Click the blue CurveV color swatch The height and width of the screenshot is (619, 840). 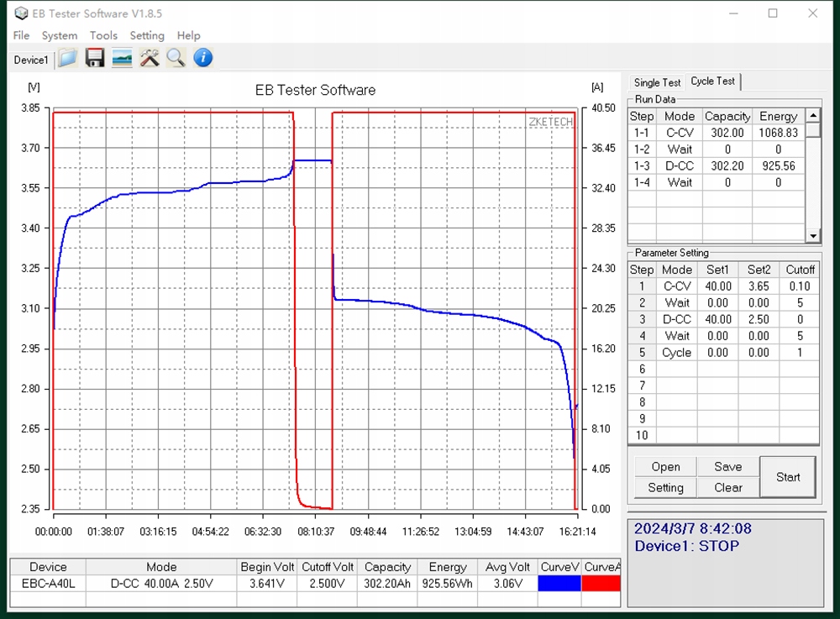click(559, 584)
